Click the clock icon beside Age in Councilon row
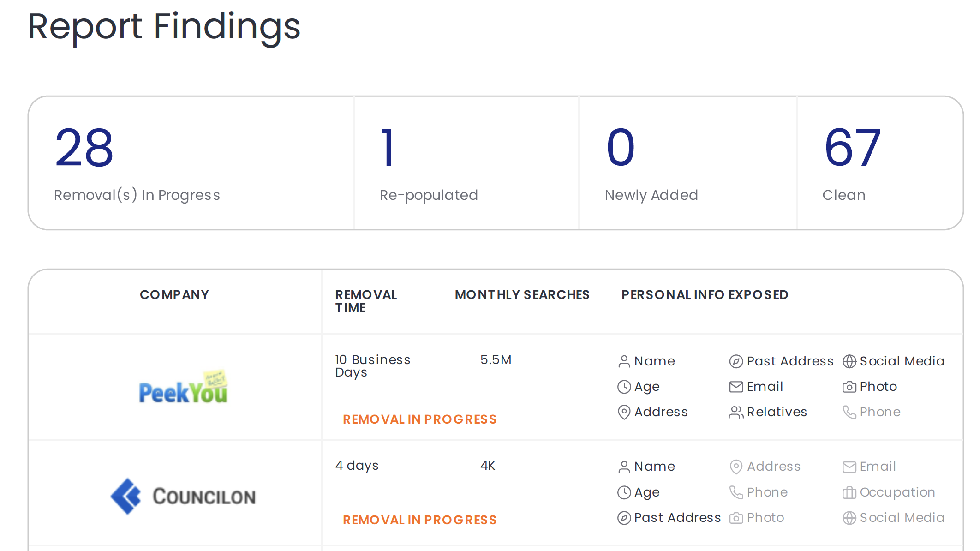The image size is (980, 551). (624, 492)
